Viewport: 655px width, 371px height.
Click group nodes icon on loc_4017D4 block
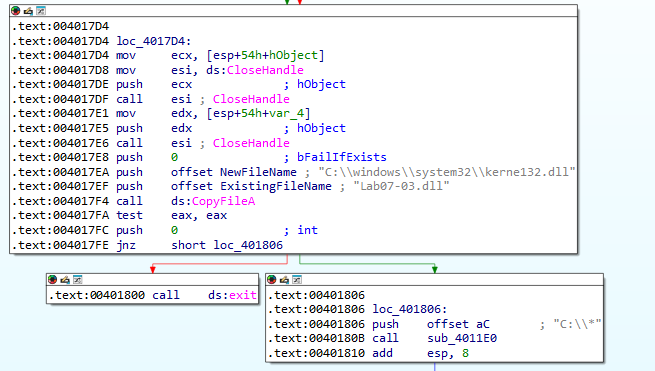(x=41, y=11)
